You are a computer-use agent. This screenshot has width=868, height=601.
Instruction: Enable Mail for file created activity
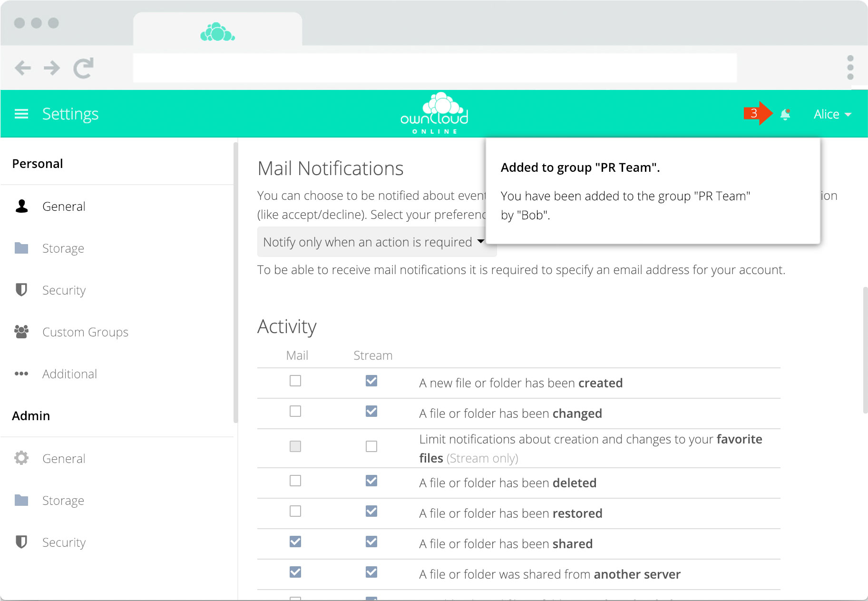point(295,381)
